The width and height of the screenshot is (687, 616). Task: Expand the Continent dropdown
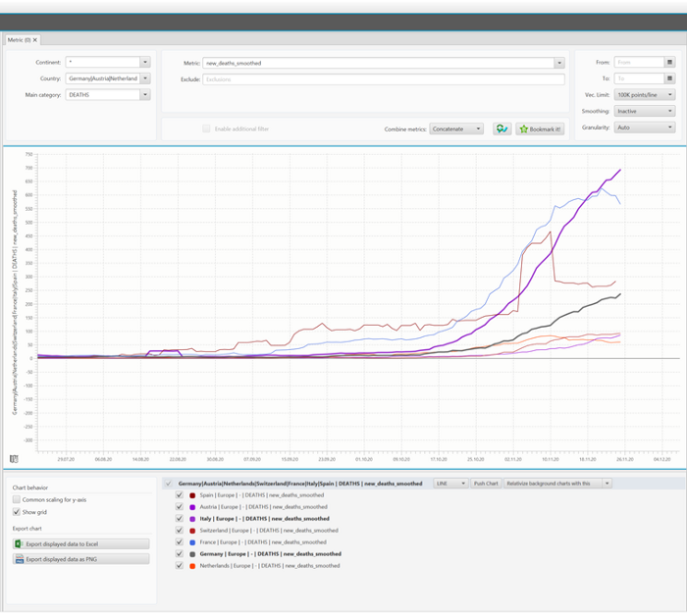point(145,62)
